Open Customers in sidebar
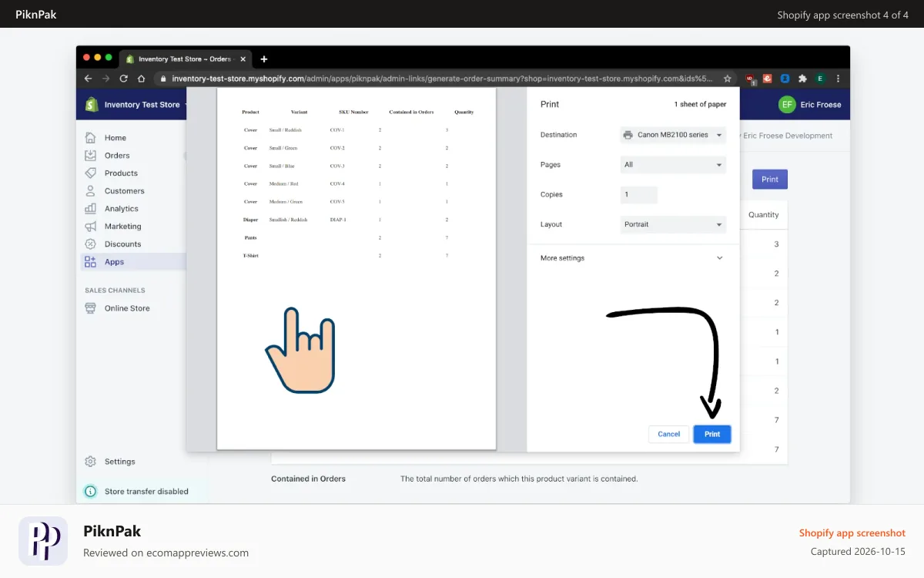The width and height of the screenshot is (924, 578). pos(124,191)
